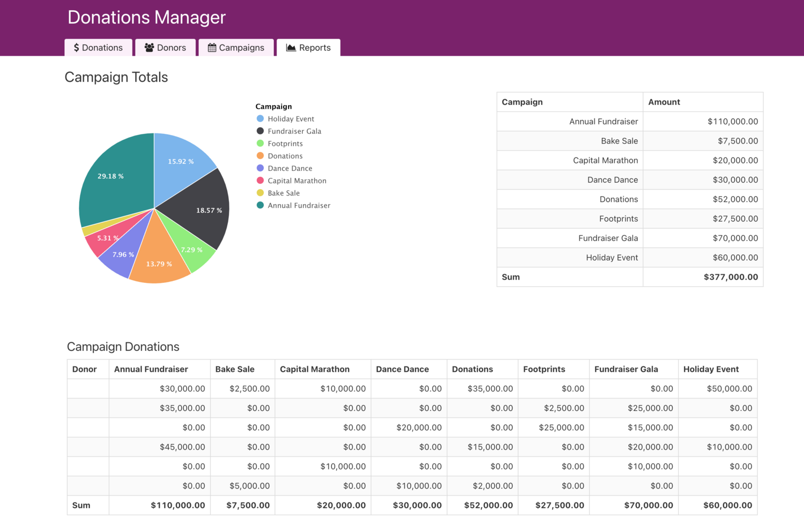Switch to the Campaigns tab
This screenshot has height=532, width=804.
point(236,48)
